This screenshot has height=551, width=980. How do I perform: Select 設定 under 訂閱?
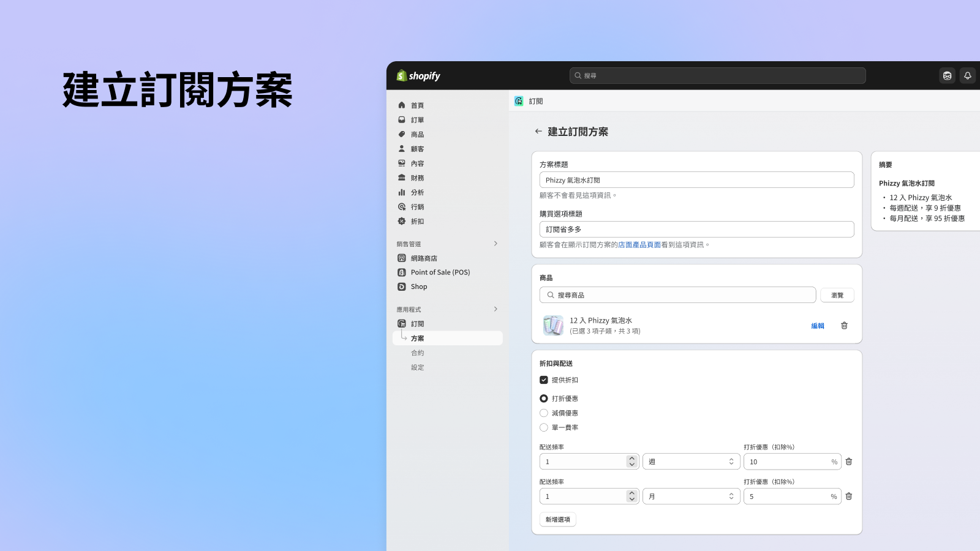point(417,367)
